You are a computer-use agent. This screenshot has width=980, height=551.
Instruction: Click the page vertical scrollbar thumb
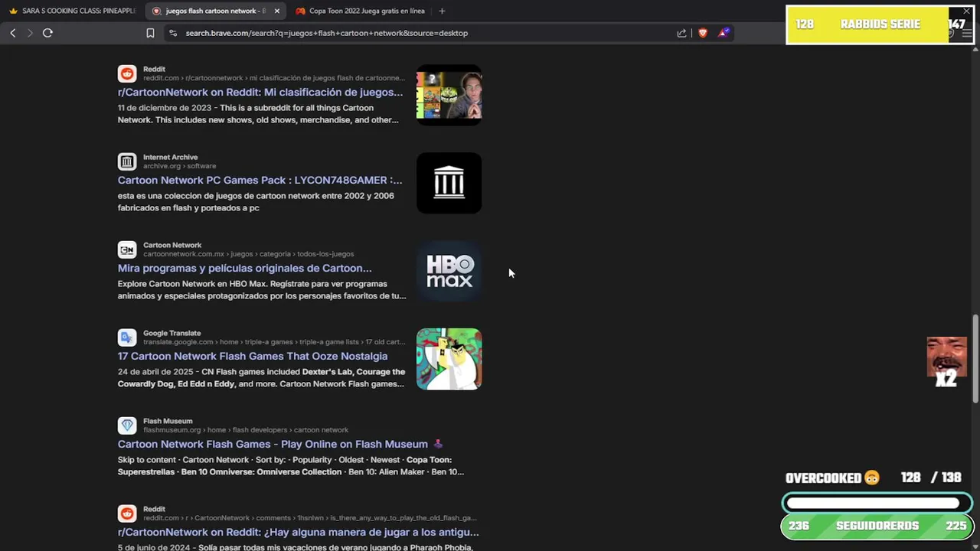coord(975,359)
